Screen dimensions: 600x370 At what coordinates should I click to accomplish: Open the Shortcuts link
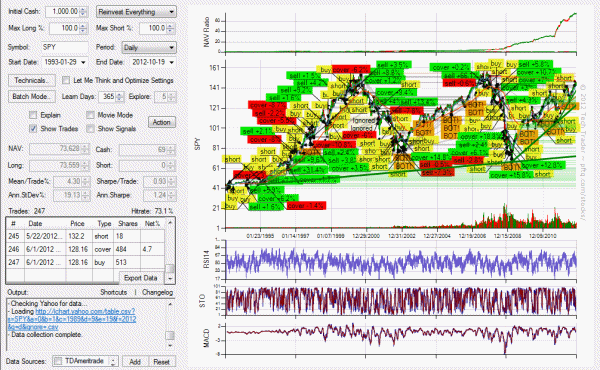click(x=114, y=292)
